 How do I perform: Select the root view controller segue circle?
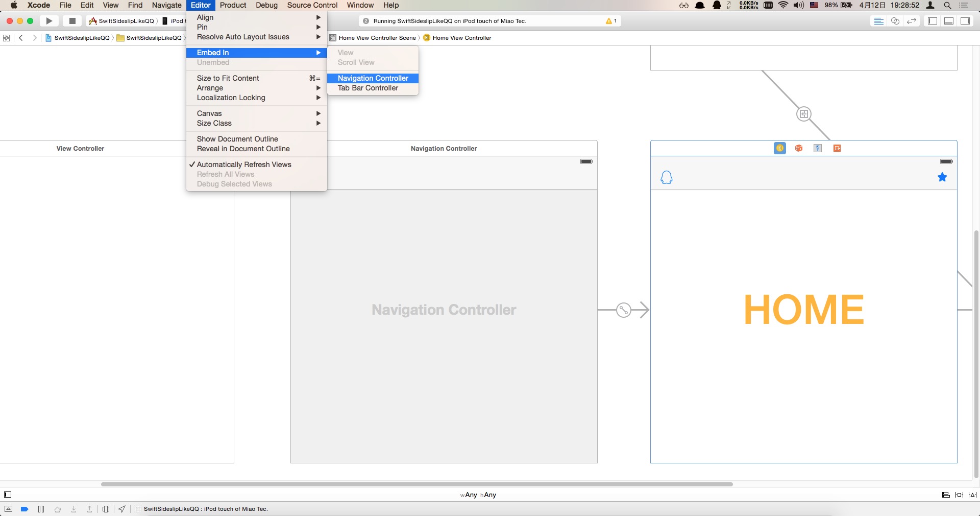(624, 310)
